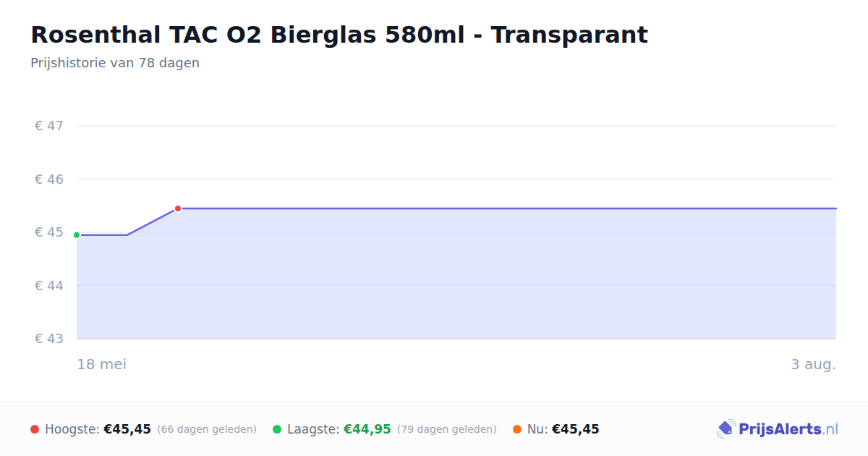Click the red Hoogste legend dot
The height and width of the screenshot is (456, 868).
pyautogui.click(x=35, y=429)
